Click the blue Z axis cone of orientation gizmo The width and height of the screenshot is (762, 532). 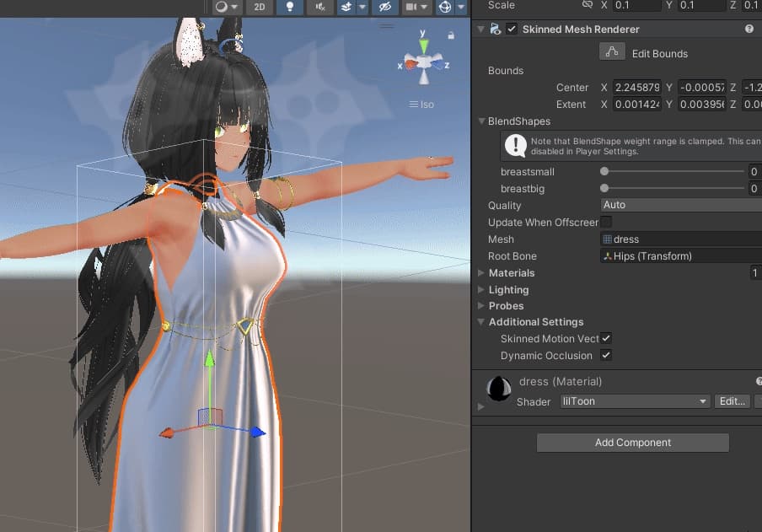tap(437, 64)
